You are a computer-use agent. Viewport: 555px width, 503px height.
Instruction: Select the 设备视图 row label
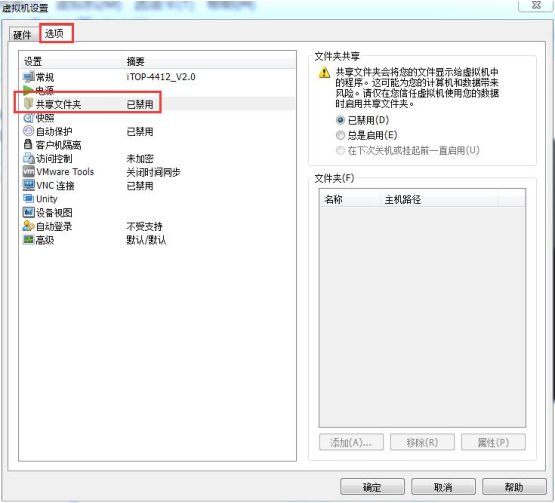click(x=54, y=212)
